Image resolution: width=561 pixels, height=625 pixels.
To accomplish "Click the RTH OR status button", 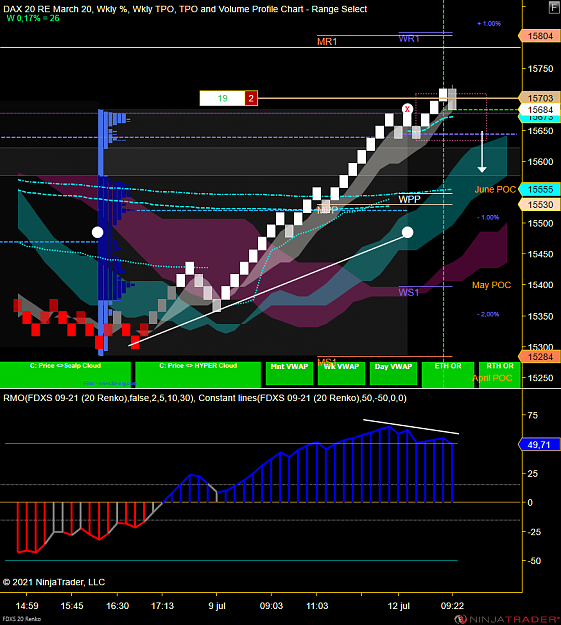I will tap(500, 374).
